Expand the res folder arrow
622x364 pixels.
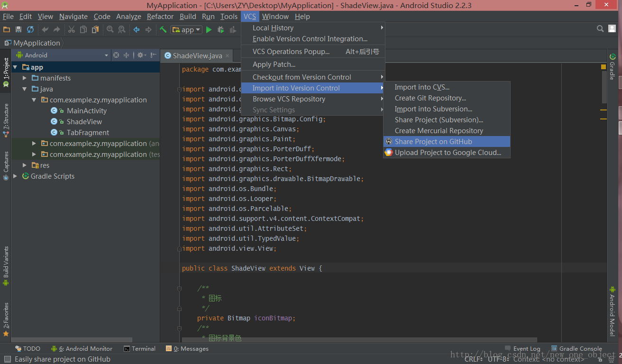point(25,165)
